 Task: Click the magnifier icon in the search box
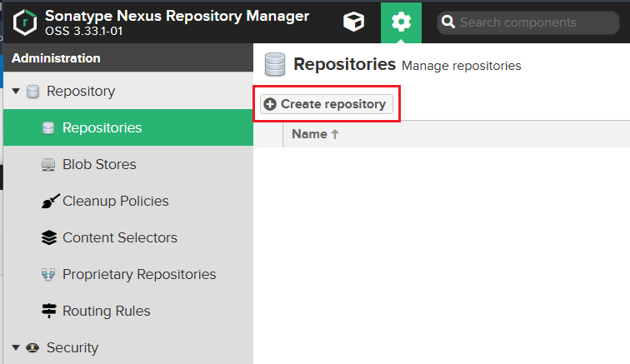point(448,22)
